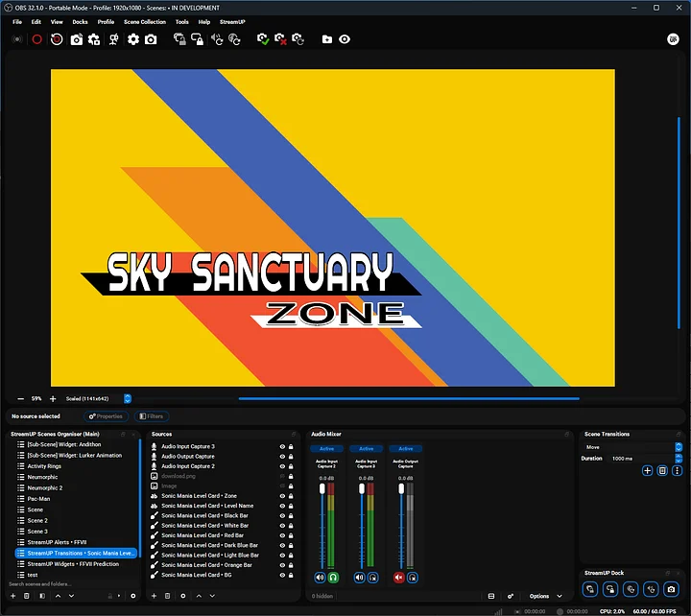Move selected source up with arrow
The height and width of the screenshot is (616, 691).
(199, 596)
